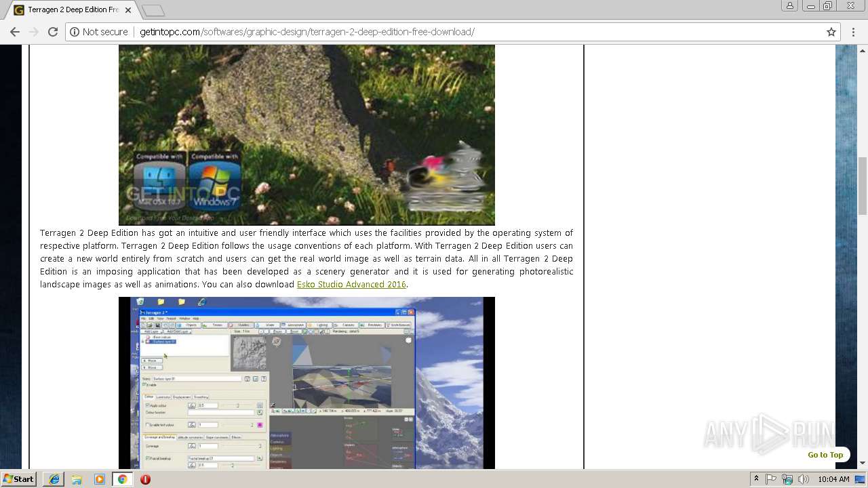
Task: View the Not secure site information
Action: pos(99,32)
